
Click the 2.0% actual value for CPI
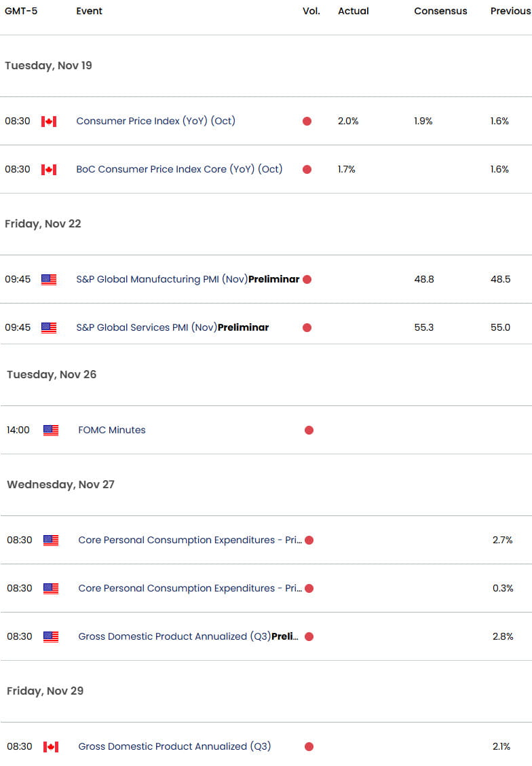coord(347,121)
